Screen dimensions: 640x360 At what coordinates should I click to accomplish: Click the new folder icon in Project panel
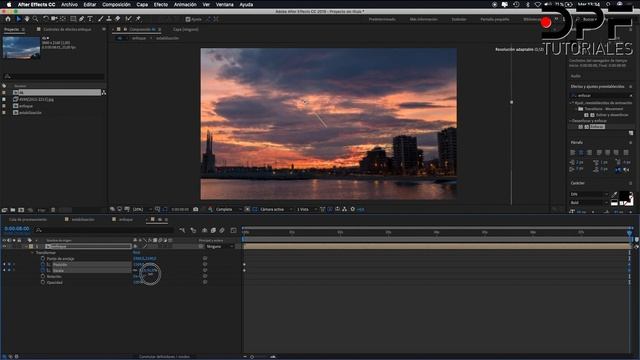(x=13, y=210)
